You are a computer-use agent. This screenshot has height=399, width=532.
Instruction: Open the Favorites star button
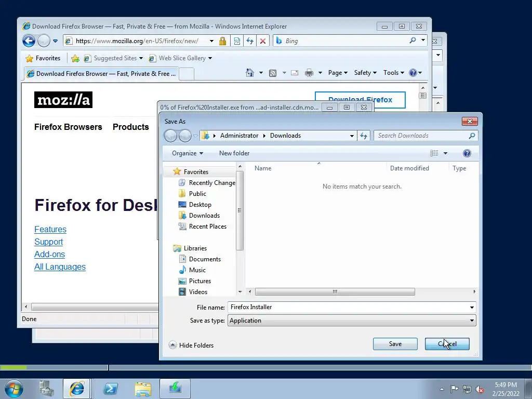point(43,58)
